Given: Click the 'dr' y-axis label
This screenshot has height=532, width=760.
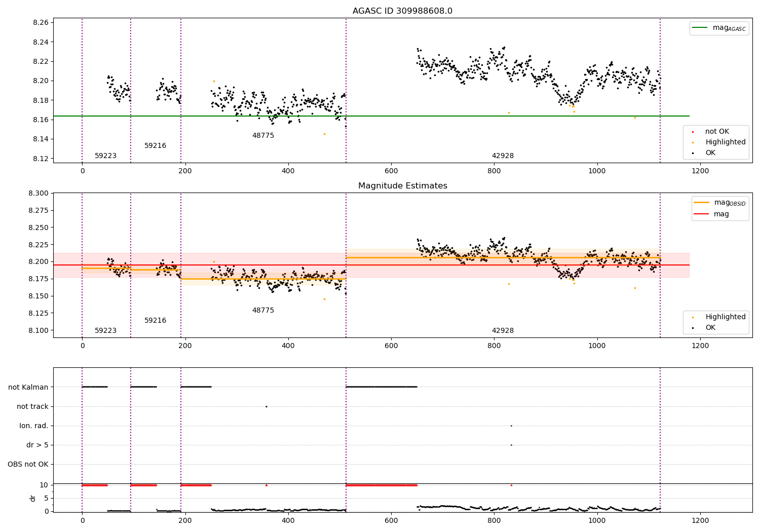Looking at the screenshot, I should point(33,498).
